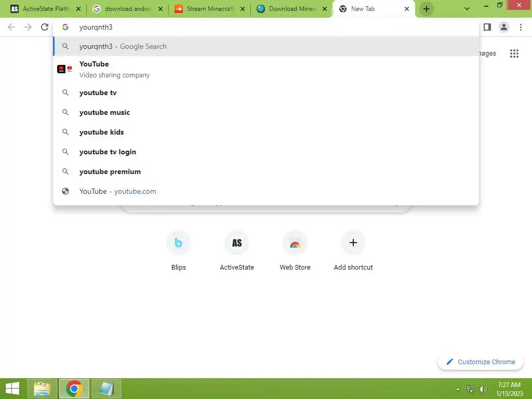The height and width of the screenshot is (399, 532).
Task: Select the YouTube video sharing company suggestion
Action: [266, 69]
